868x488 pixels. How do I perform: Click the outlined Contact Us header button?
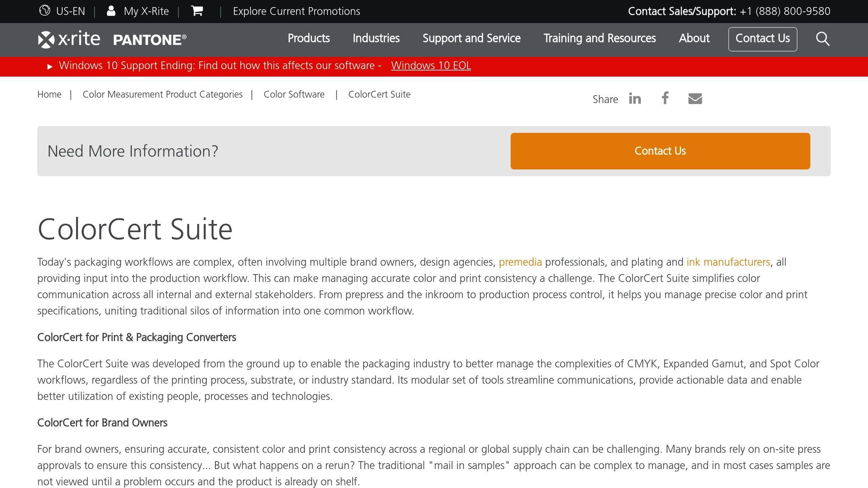click(762, 39)
